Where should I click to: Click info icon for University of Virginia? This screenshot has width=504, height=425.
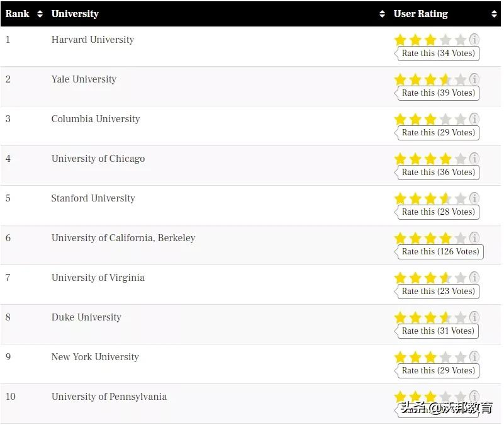[474, 278]
